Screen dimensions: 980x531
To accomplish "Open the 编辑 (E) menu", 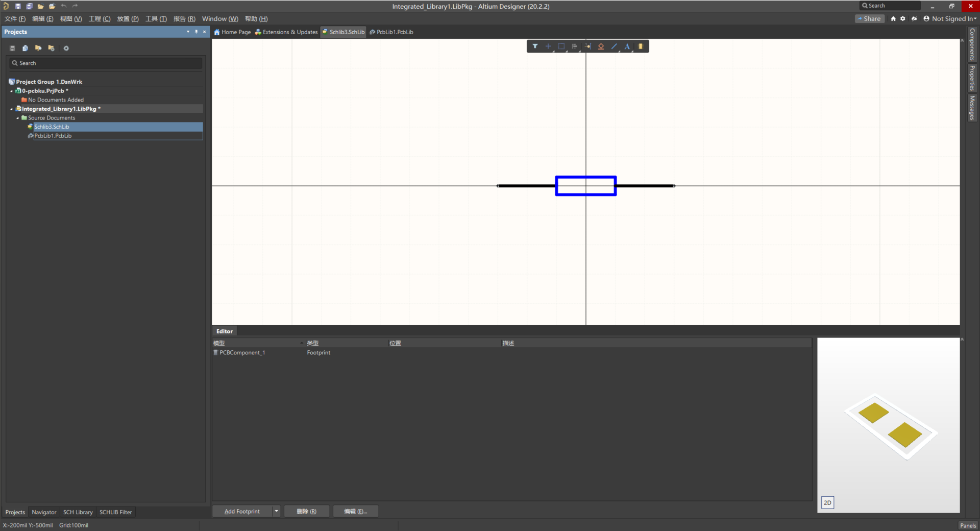I will [43, 19].
